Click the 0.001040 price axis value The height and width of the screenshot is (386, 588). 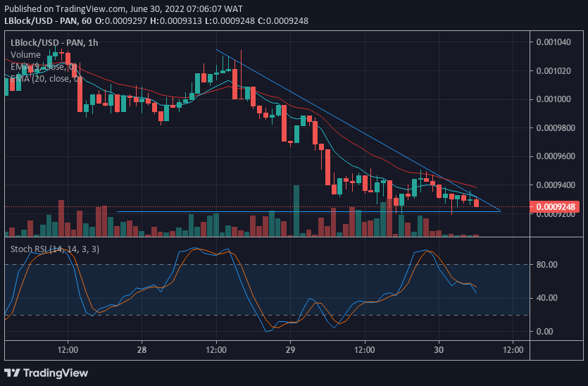coord(553,42)
